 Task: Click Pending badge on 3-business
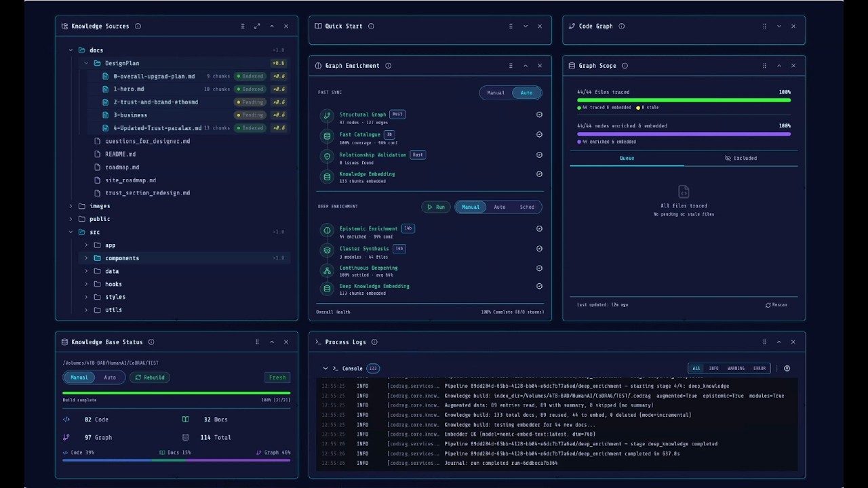click(250, 115)
